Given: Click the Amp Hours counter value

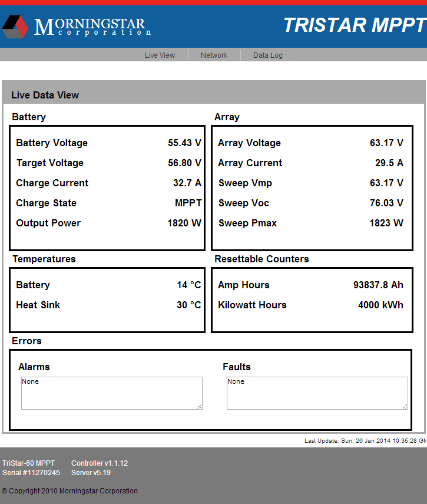Looking at the screenshot, I should [378, 285].
